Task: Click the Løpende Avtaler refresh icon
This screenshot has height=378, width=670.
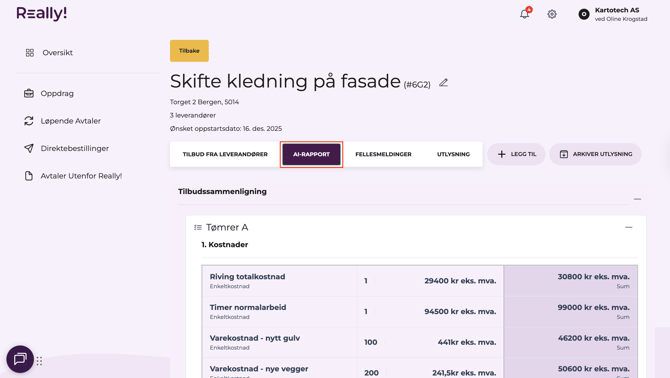Action: 29,121
